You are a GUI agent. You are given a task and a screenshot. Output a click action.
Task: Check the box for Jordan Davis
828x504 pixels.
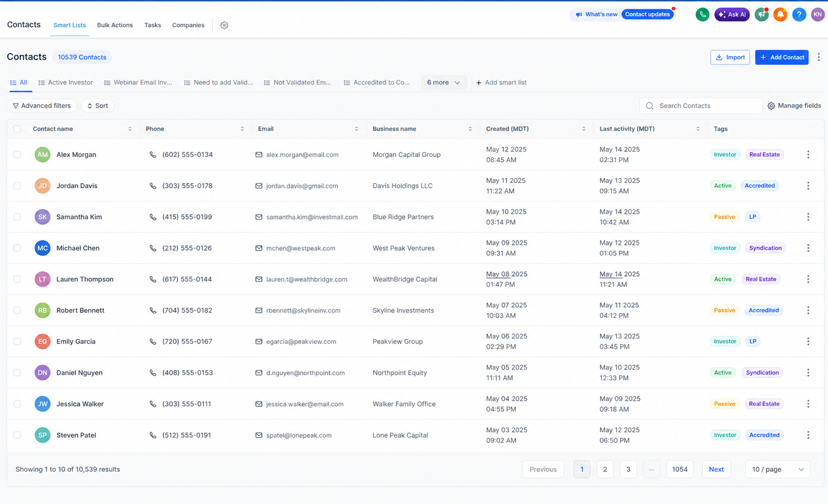click(17, 186)
